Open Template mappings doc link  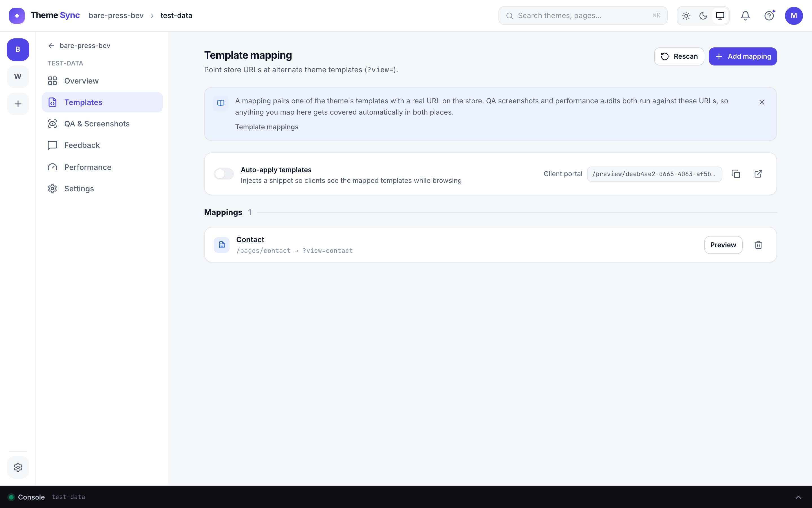[x=267, y=127]
